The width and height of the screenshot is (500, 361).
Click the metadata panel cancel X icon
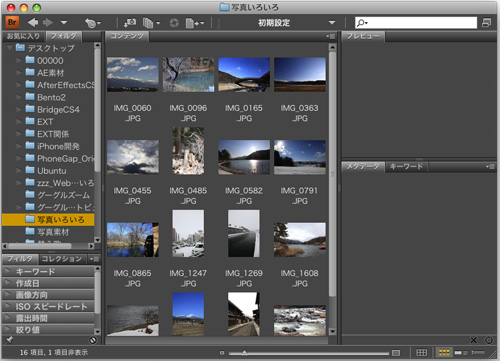point(473,340)
